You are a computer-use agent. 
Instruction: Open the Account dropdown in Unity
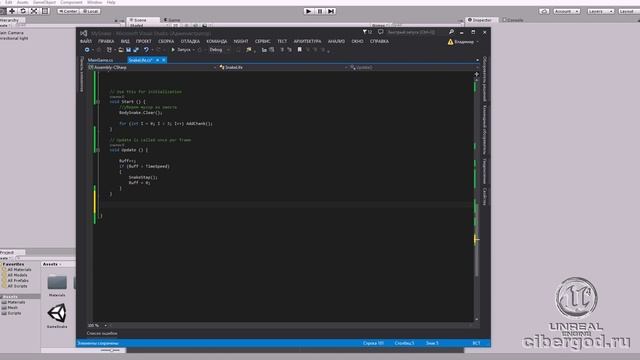(x=567, y=11)
